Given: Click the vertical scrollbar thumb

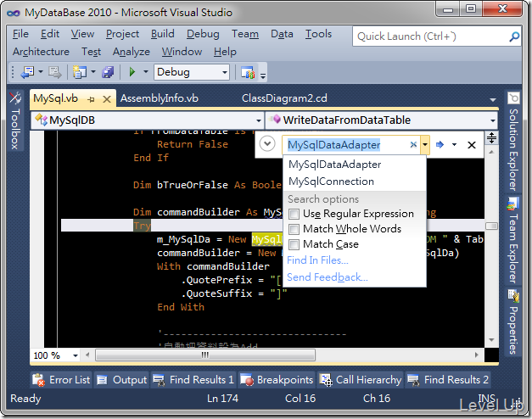Looking at the screenshot, I should [x=491, y=226].
